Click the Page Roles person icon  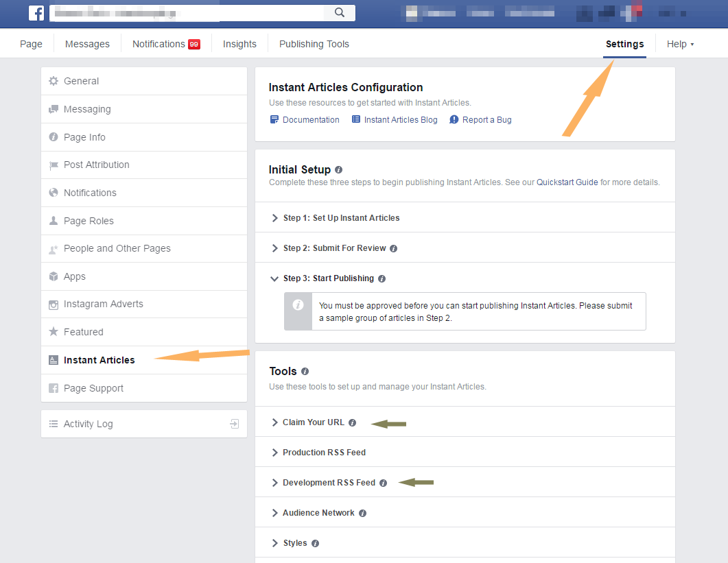[x=54, y=220]
